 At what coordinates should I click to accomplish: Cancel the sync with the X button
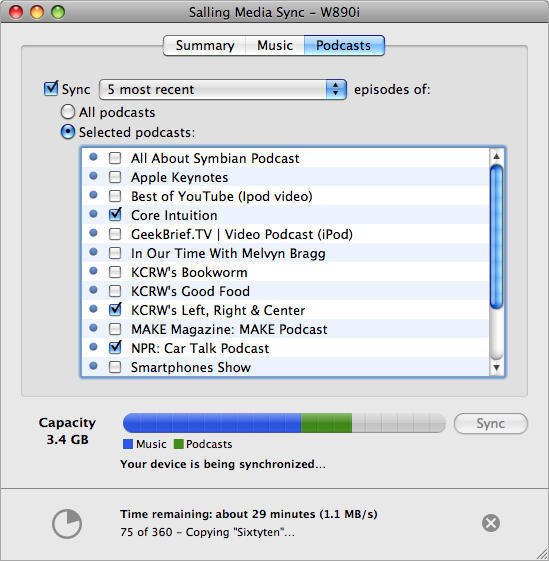pyautogui.click(x=491, y=523)
